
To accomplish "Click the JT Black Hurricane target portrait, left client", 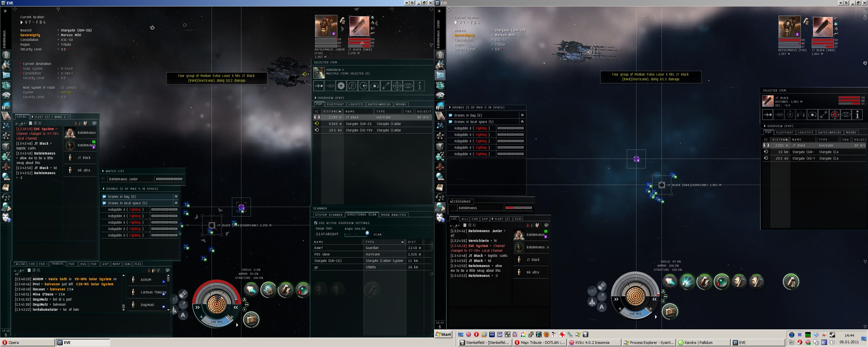I will point(359,26).
